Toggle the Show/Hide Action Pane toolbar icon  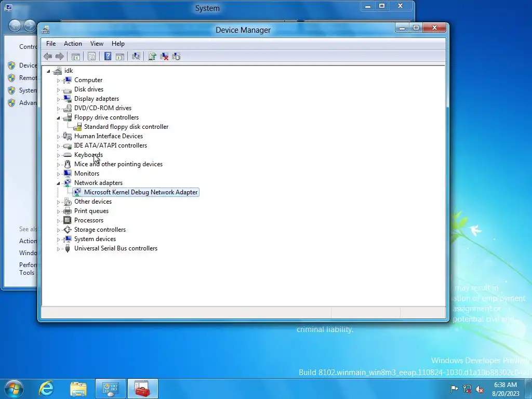tap(120, 56)
